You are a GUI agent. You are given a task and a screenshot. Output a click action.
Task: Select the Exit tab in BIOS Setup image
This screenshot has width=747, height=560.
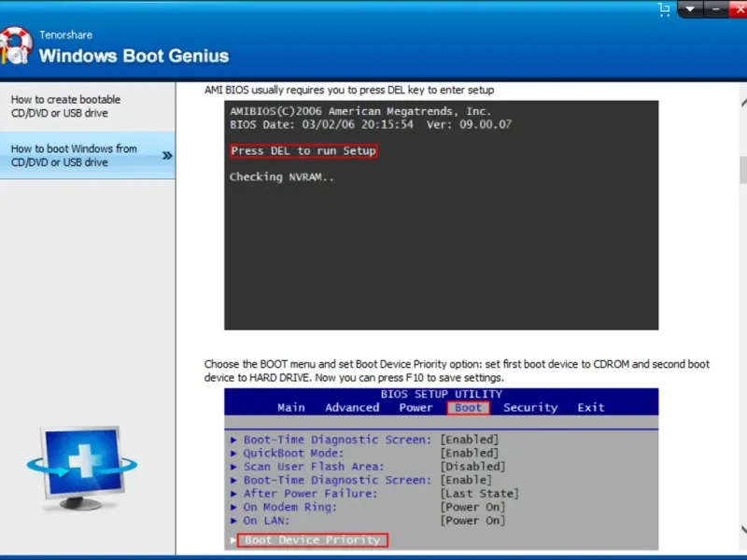591,408
